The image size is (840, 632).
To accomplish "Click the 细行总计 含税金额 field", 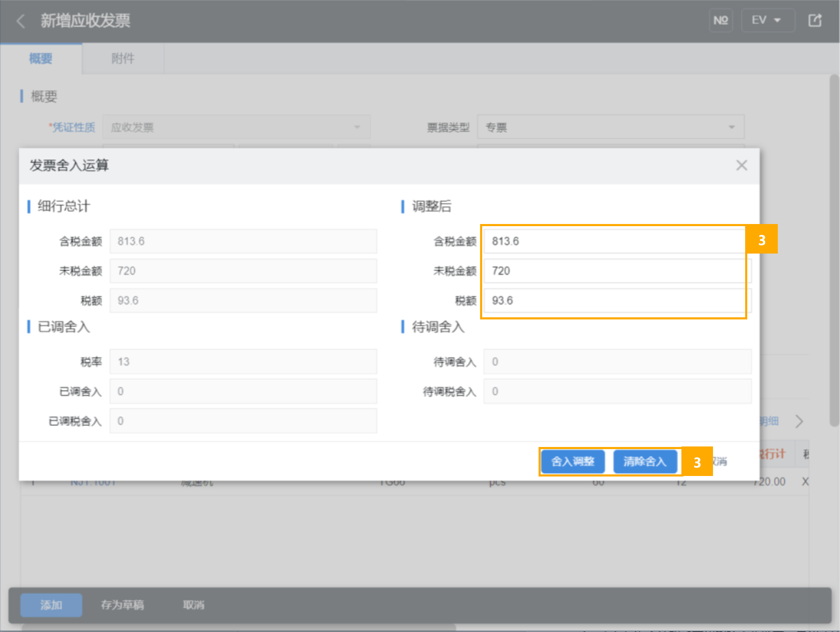I will coord(243,241).
